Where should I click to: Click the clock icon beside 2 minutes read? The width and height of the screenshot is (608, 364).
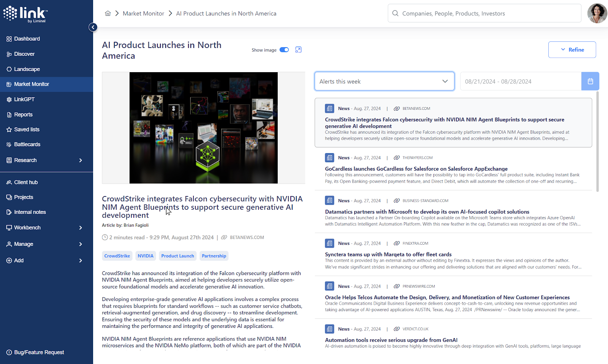(x=105, y=237)
